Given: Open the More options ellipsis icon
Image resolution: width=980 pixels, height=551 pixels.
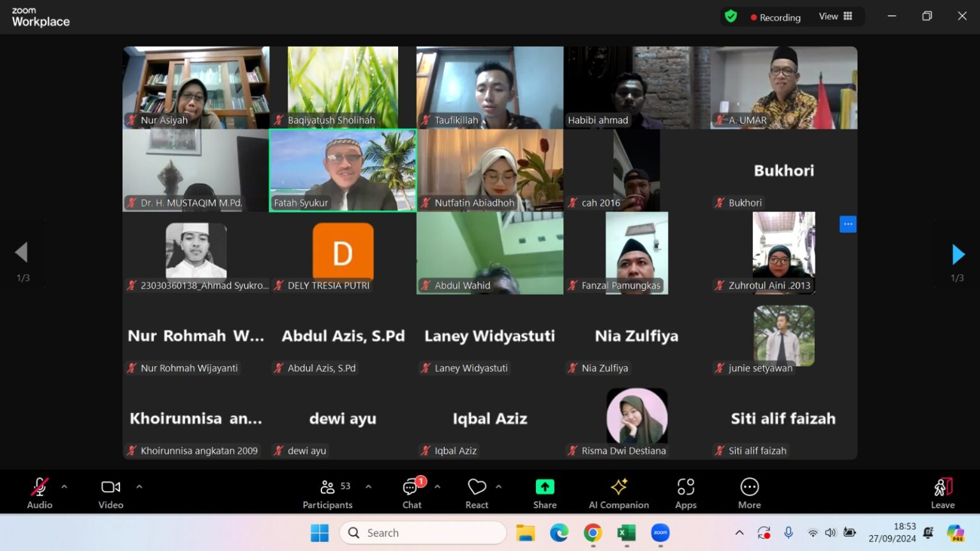Looking at the screenshot, I should [x=750, y=487].
